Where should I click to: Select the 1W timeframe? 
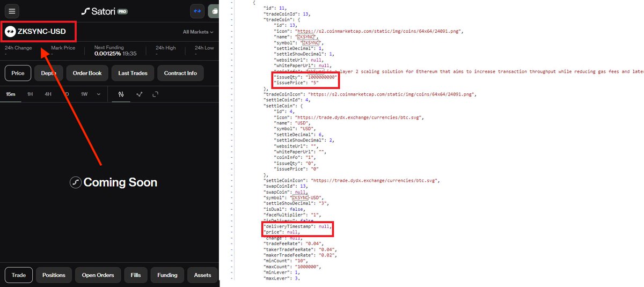(84, 94)
